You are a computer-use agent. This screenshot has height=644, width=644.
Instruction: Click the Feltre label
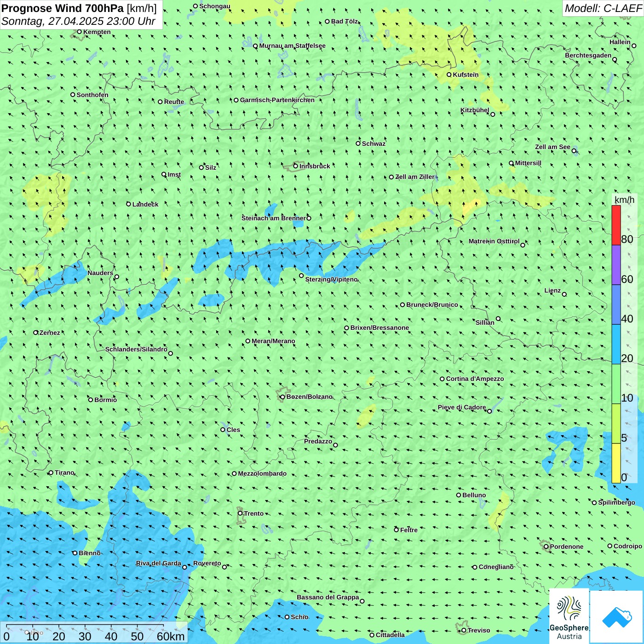(x=408, y=530)
